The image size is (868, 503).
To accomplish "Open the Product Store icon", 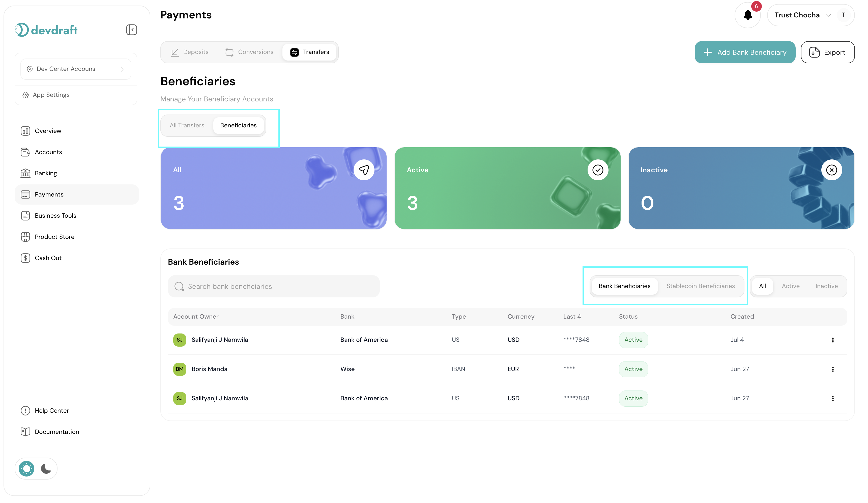I will pyautogui.click(x=25, y=237).
